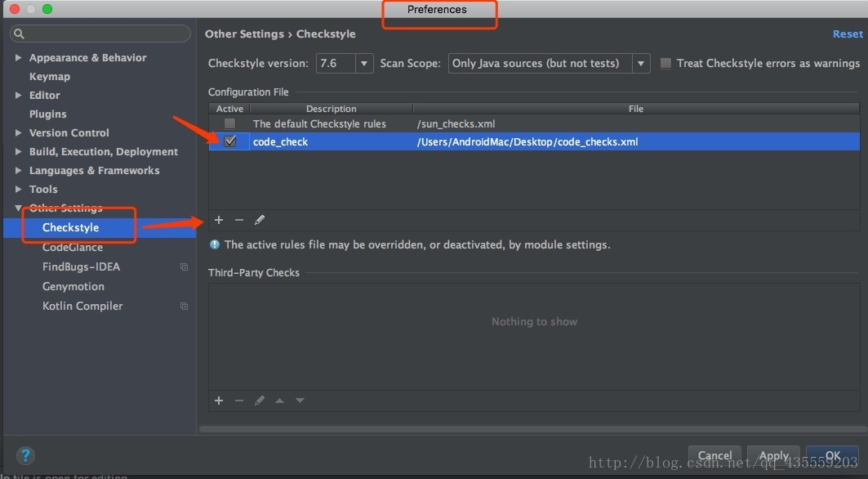
Task: Expand the Tools section arrow
Action: coord(18,190)
